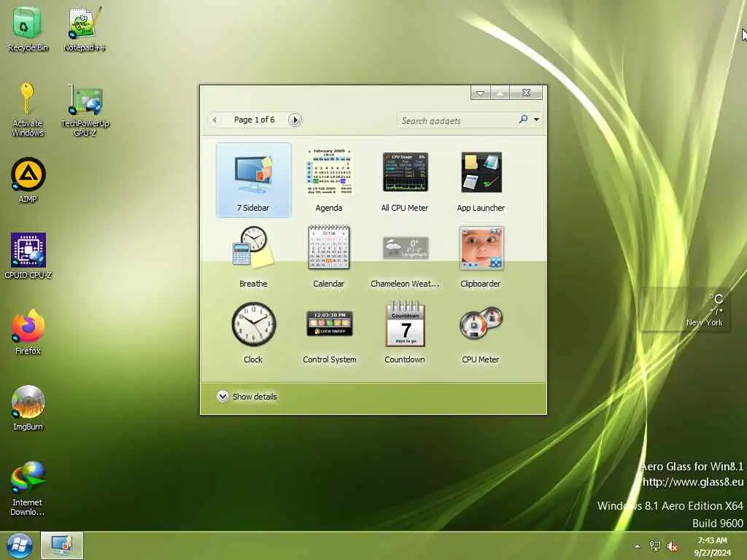Open the Recycle Bin desktop icon
The height and width of the screenshot is (560, 747).
tap(28, 28)
